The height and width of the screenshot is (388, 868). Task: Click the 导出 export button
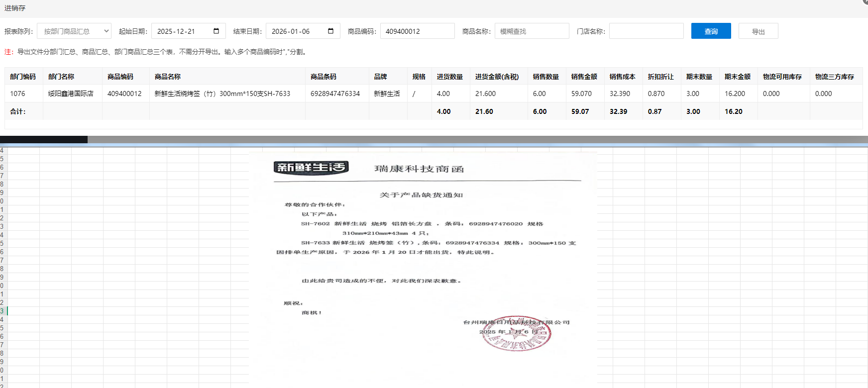[758, 31]
